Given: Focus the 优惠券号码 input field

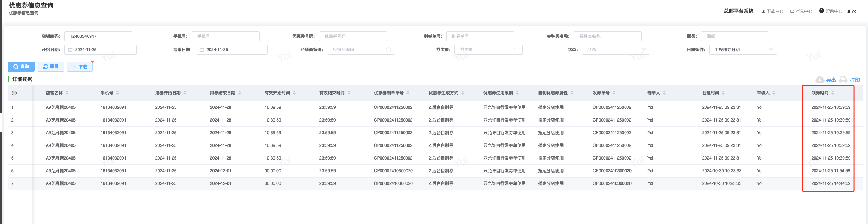Looking at the screenshot, I should coord(353,36).
